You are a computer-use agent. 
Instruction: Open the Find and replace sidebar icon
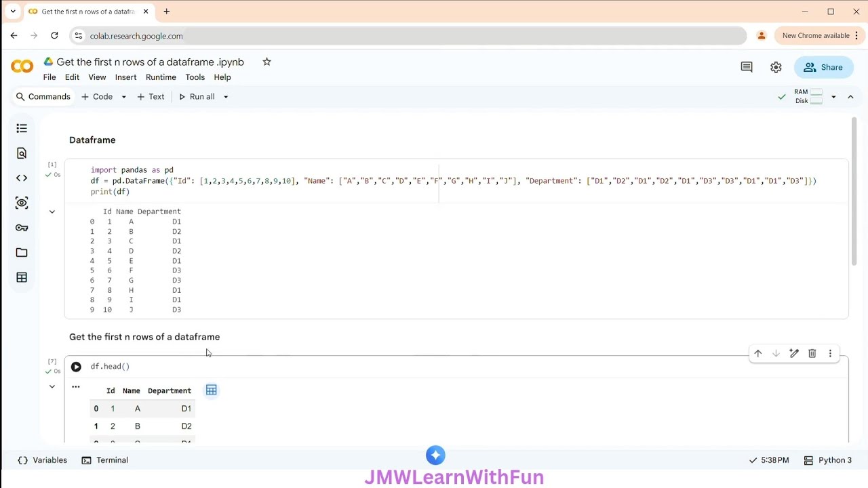tap(22, 153)
